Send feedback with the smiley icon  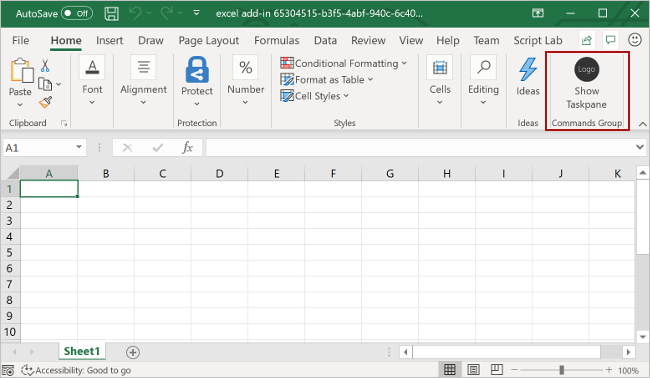pyautogui.click(x=635, y=40)
